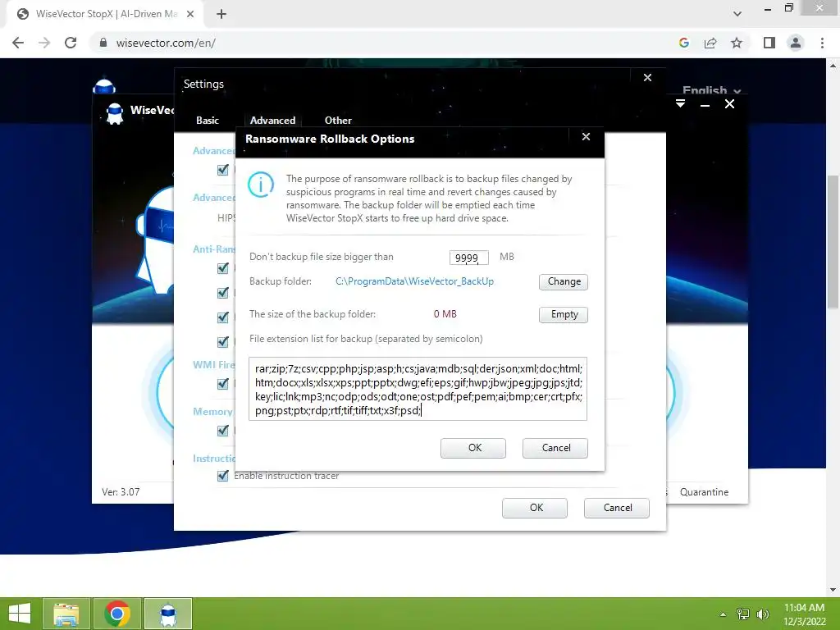Open a new Chrome tab
The image size is (840, 630).
[x=221, y=14]
